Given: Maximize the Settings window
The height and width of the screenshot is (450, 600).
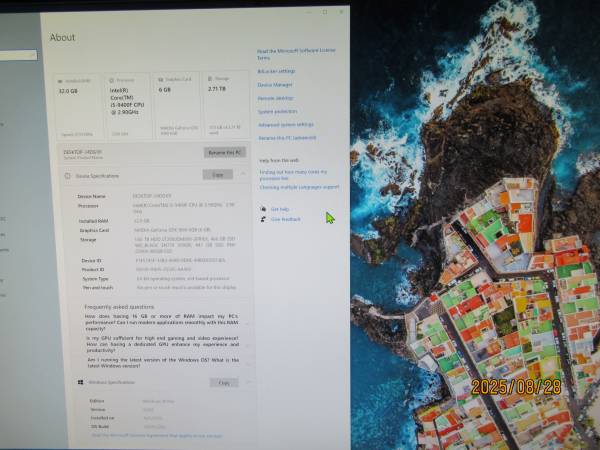Looking at the screenshot, I should click(325, 12).
